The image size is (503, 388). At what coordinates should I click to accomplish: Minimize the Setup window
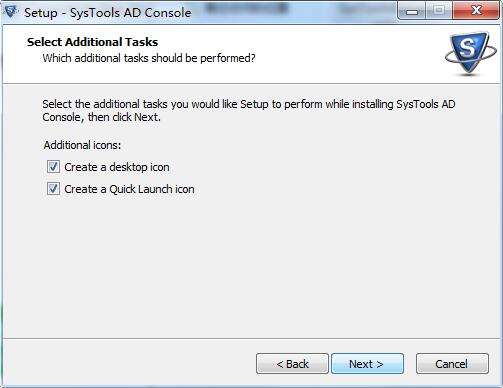click(x=412, y=11)
